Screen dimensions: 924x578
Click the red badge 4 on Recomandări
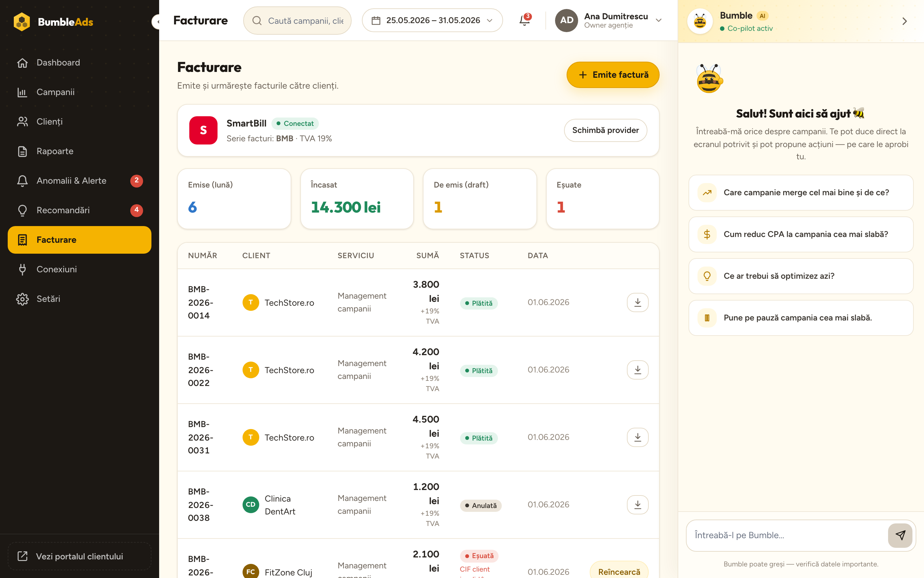137,210
